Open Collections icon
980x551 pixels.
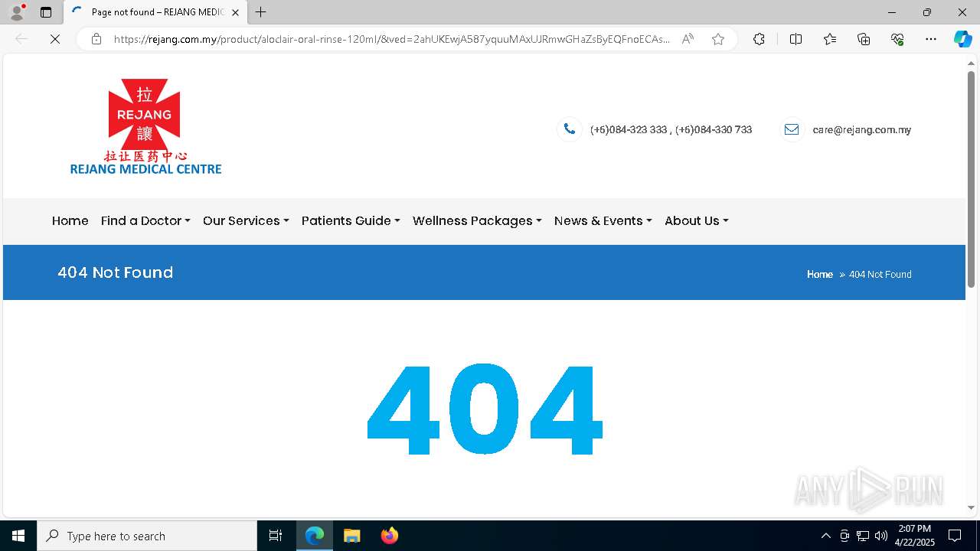coord(864,39)
